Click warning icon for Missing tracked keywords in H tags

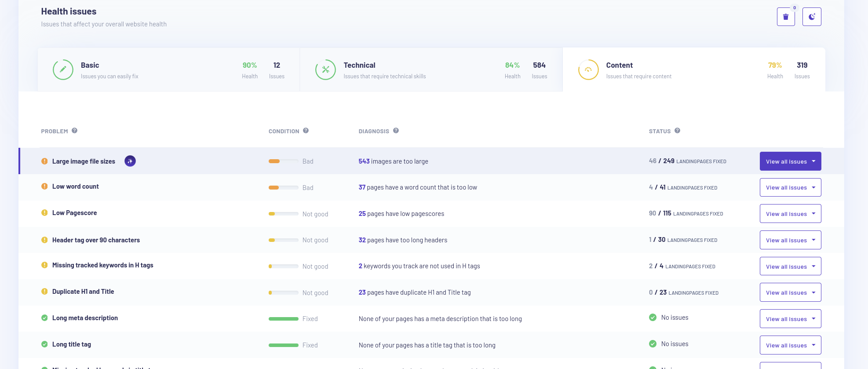point(44,265)
